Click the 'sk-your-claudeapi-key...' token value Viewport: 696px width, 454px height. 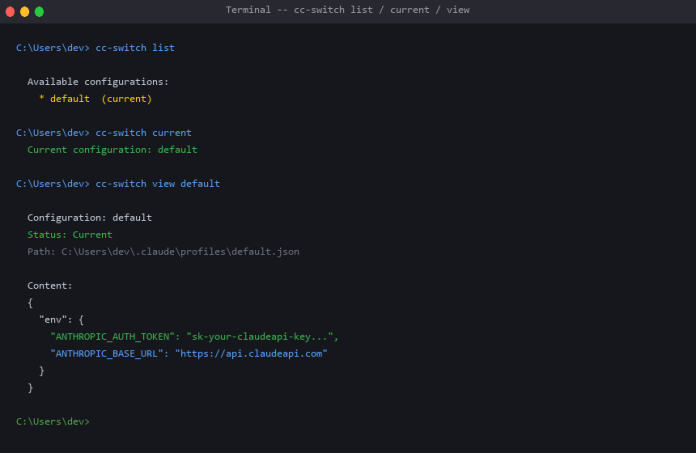pos(262,337)
